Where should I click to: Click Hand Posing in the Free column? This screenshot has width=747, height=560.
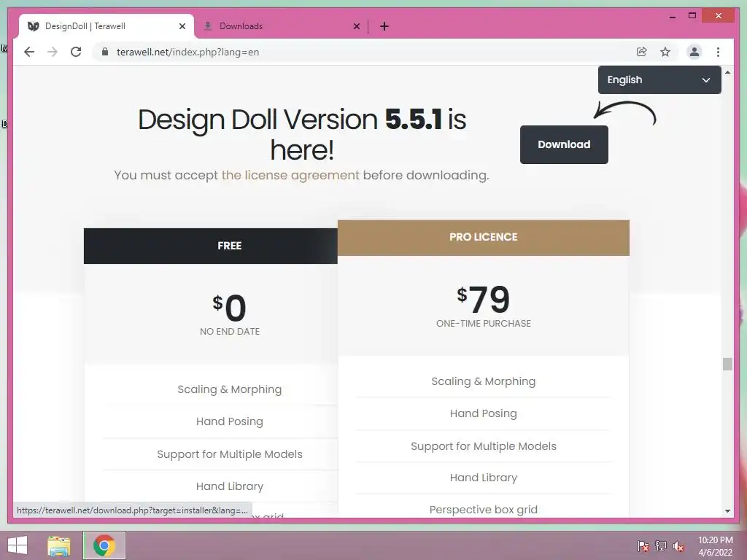(x=230, y=421)
